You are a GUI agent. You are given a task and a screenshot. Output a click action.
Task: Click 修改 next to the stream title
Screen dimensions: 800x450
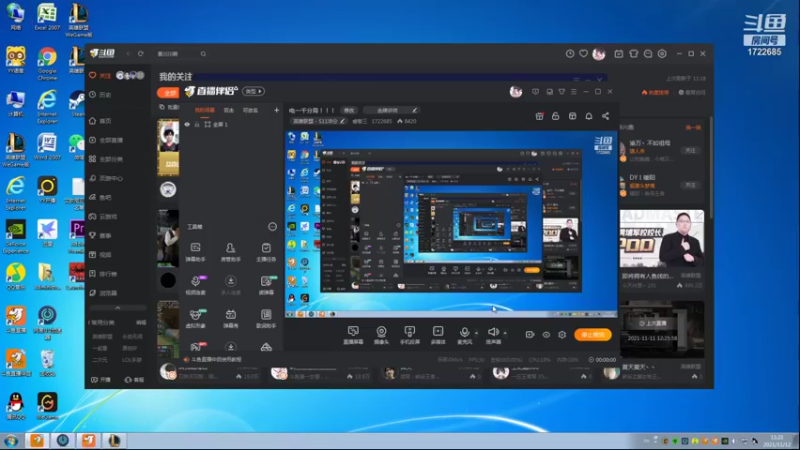349,110
